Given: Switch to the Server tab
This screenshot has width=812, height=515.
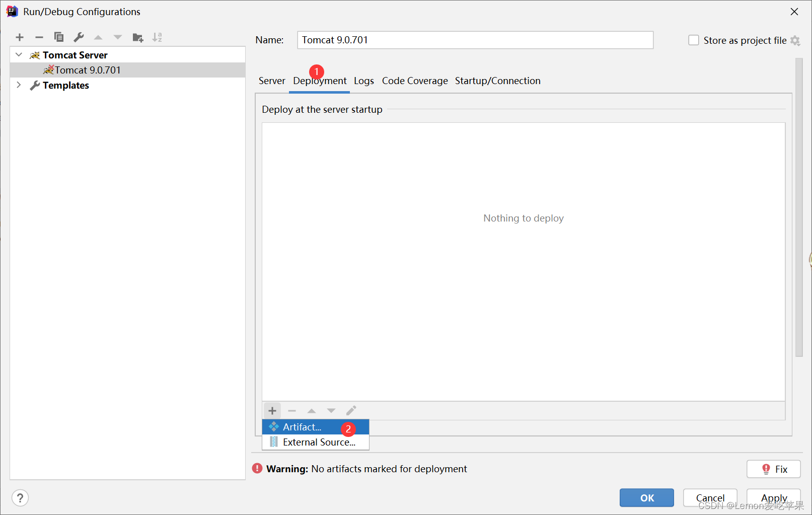Looking at the screenshot, I should point(272,81).
